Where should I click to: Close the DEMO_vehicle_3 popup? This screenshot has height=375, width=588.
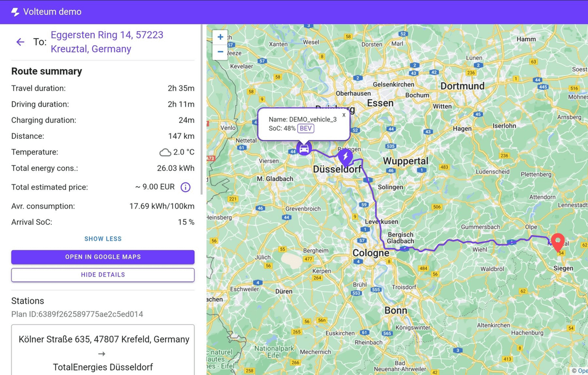tap(344, 115)
